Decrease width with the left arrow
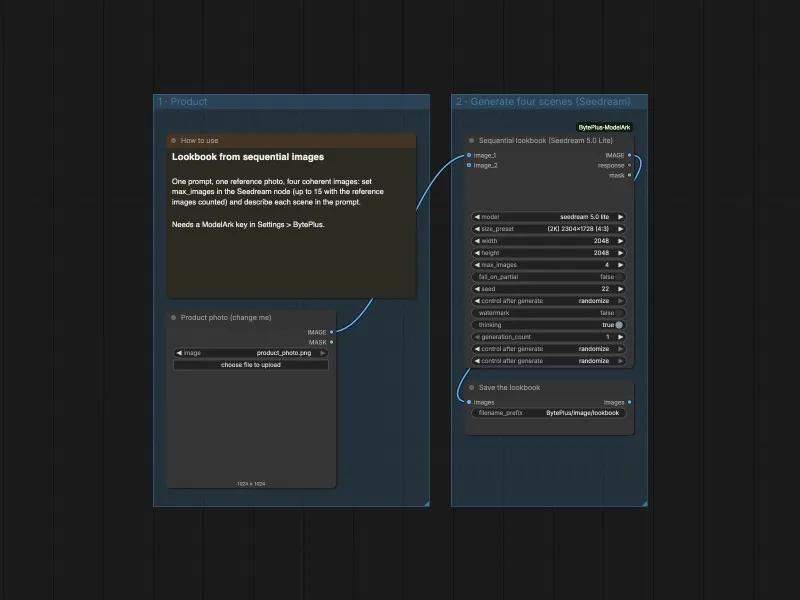This screenshot has height=600, width=800. pyautogui.click(x=477, y=241)
